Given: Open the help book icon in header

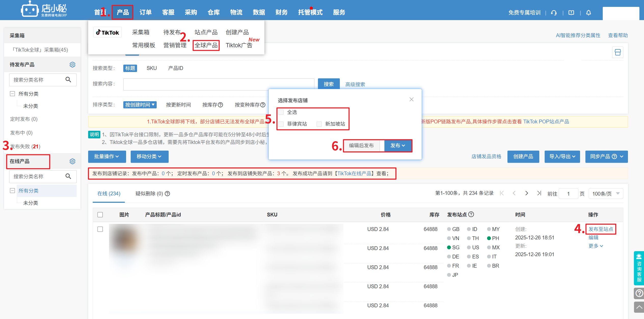Looking at the screenshot, I should [x=571, y=13].
